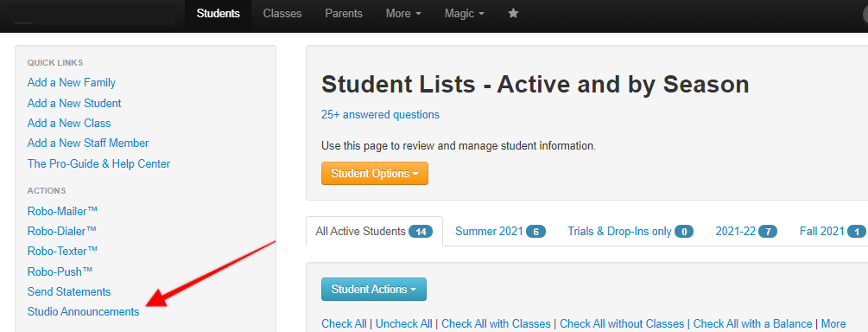The width and height of the screenshot is (868, 332).
Task: Open the 25+ answered questions link
Action: coord(380,115)
